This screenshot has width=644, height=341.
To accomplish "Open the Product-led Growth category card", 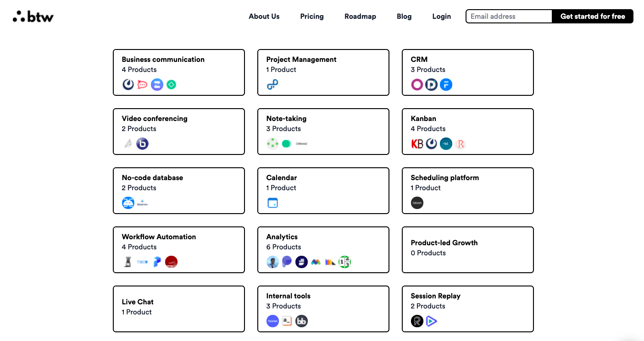I will click(467, 250).
